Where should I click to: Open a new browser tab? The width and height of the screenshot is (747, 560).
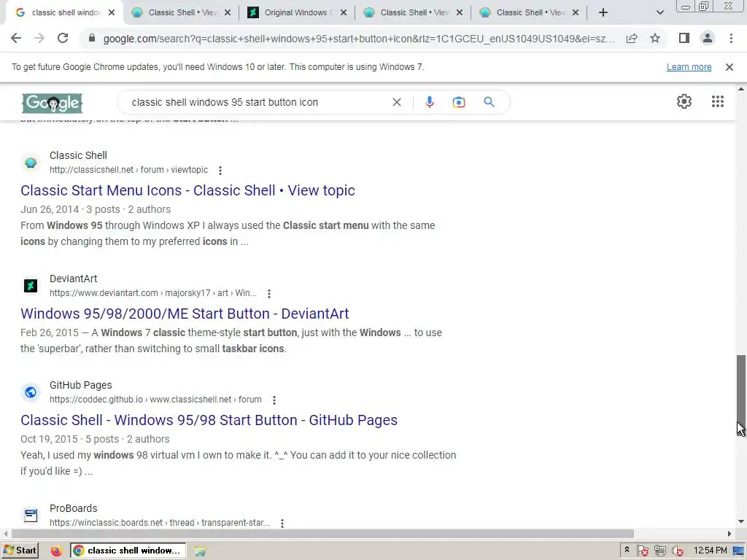pyautogui.click(x=603, y=12)
